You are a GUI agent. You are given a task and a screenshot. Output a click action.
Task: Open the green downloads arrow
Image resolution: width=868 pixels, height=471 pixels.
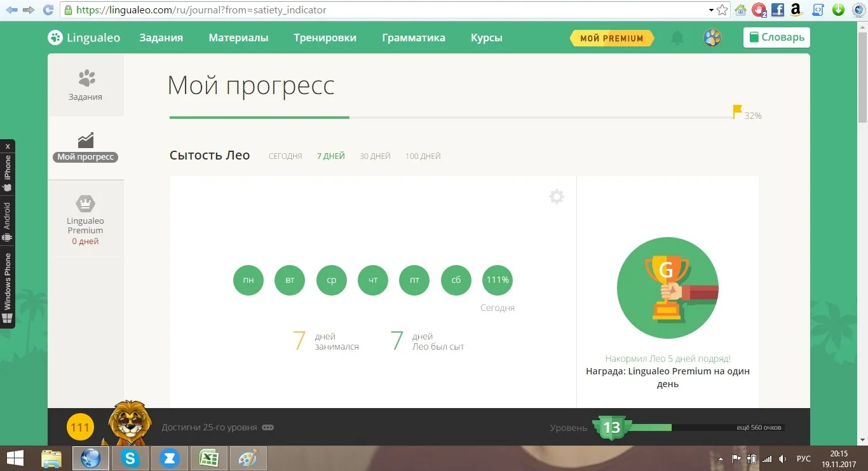838,10
